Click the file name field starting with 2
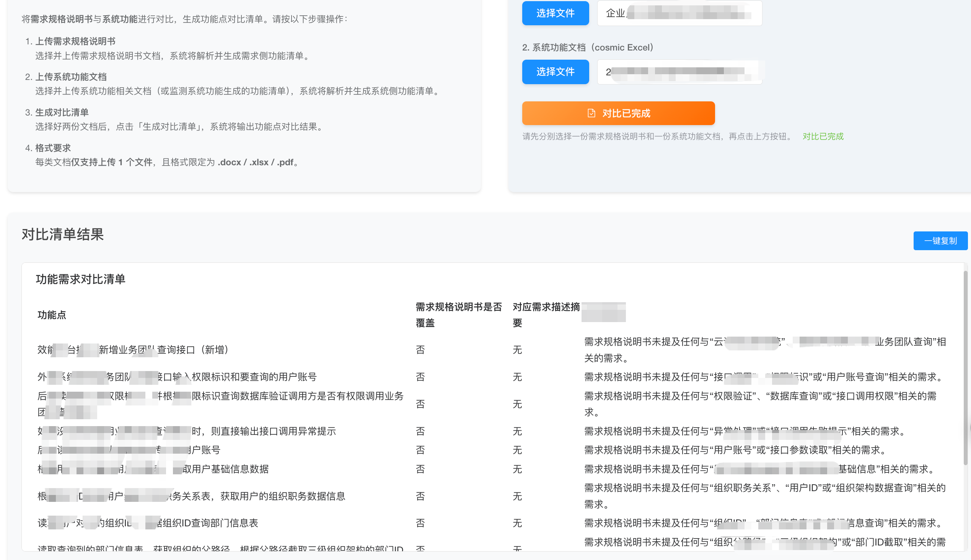971x560 pixels. tap(679, 72)
